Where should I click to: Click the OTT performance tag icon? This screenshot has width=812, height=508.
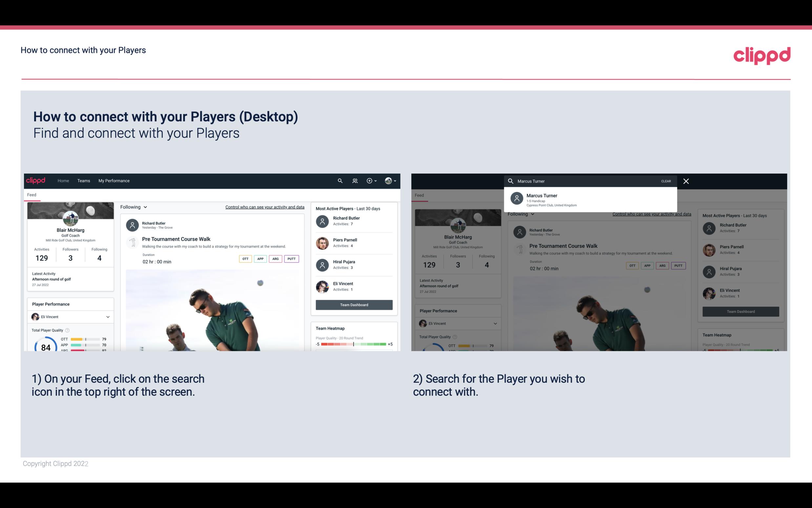tap(244, 258)
